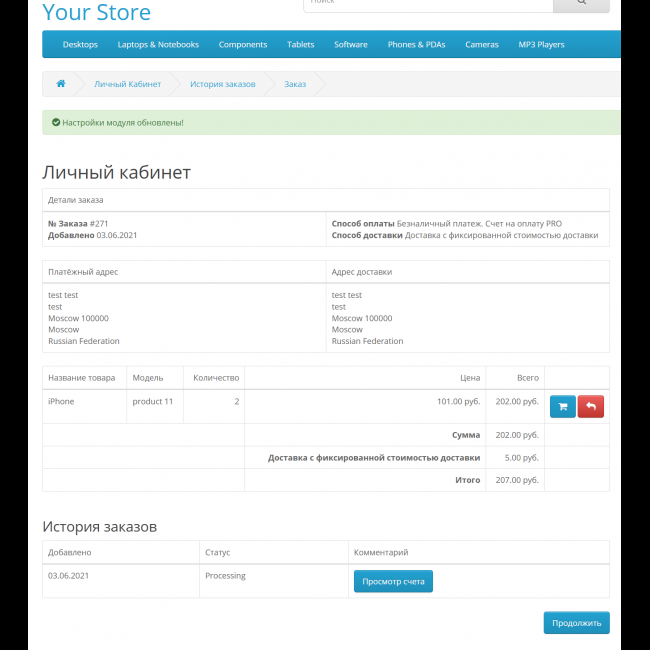This screenshot has height=650, width=650.
Task: Open the Software category
Action: click(x=351, y=45)
